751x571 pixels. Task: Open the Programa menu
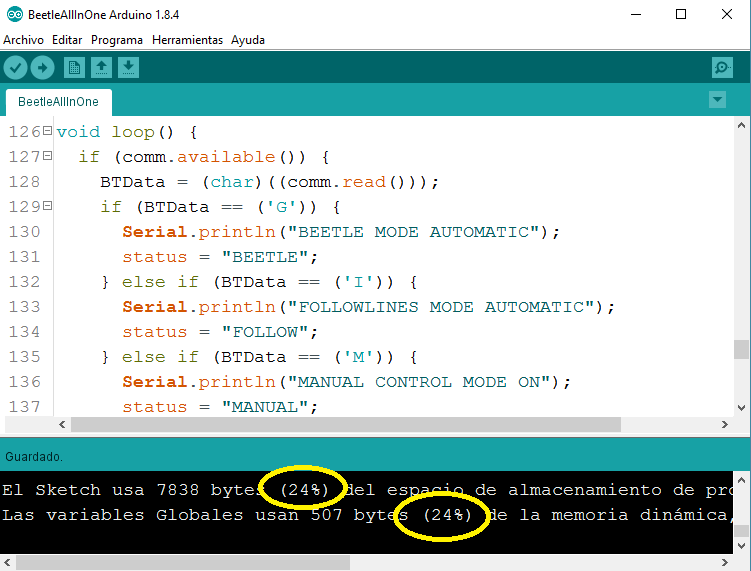pyautogui.click(x=117, y=40)
